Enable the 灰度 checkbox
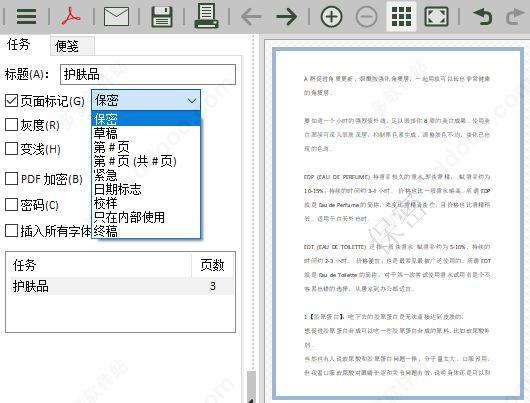 coord(11,124)
